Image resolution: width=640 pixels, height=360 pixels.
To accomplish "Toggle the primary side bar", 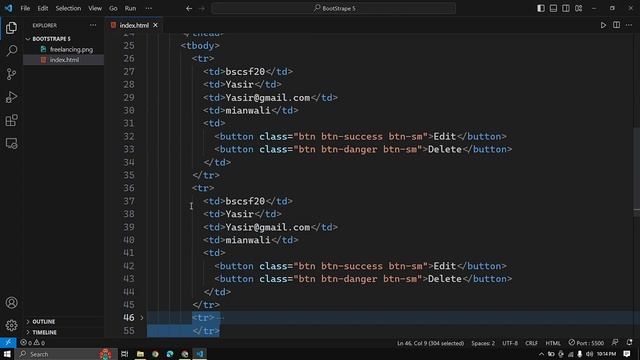I will pos(541,8).
